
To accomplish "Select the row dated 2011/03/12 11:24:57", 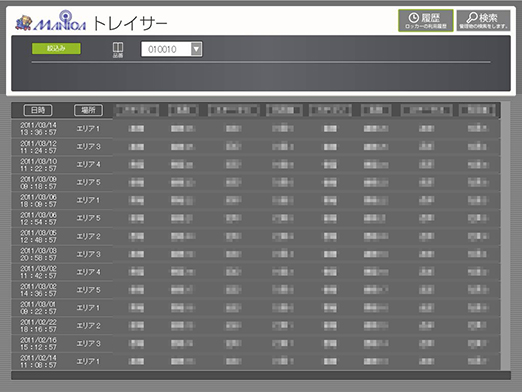I will coord(256,147).
